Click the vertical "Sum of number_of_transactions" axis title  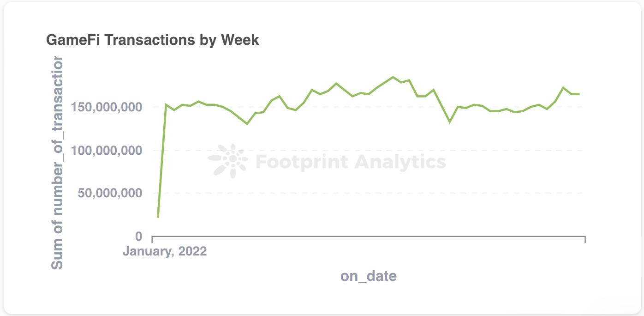pos(57,163)
